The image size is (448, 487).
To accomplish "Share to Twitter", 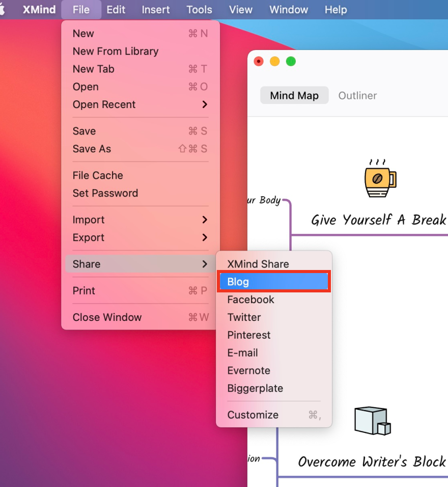I will point(274,317).
